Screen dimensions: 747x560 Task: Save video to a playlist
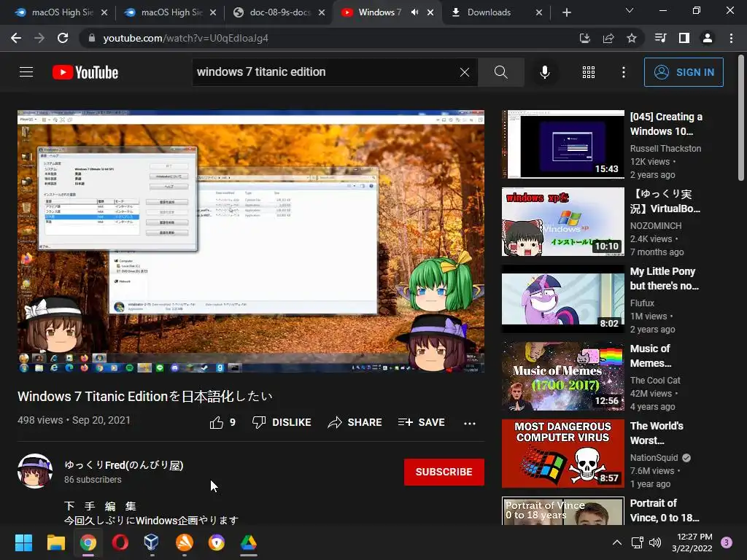pyautogui.click(x=421, y=422)
